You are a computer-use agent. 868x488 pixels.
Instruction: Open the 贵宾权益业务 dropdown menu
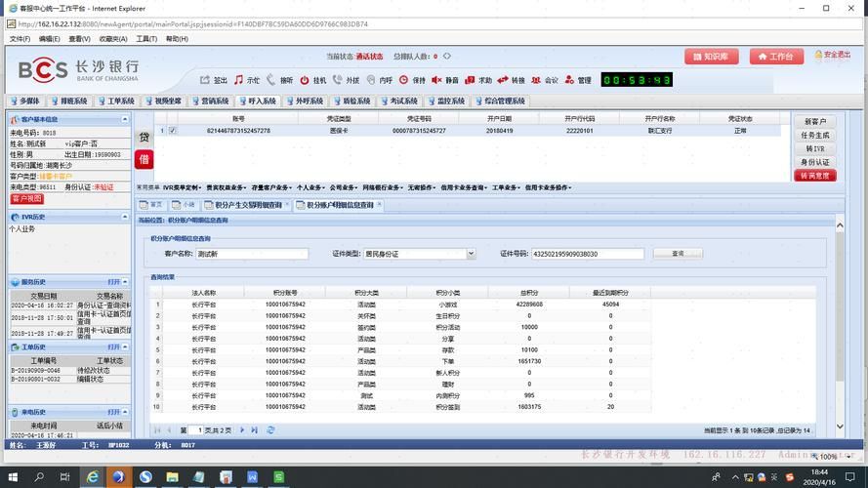pos(227,187)
